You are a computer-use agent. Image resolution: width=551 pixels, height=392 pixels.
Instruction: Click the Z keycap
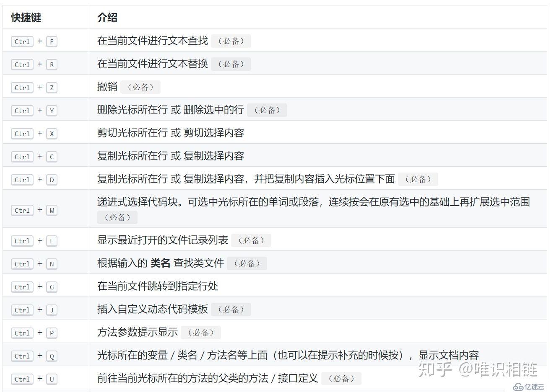[52, 88]
